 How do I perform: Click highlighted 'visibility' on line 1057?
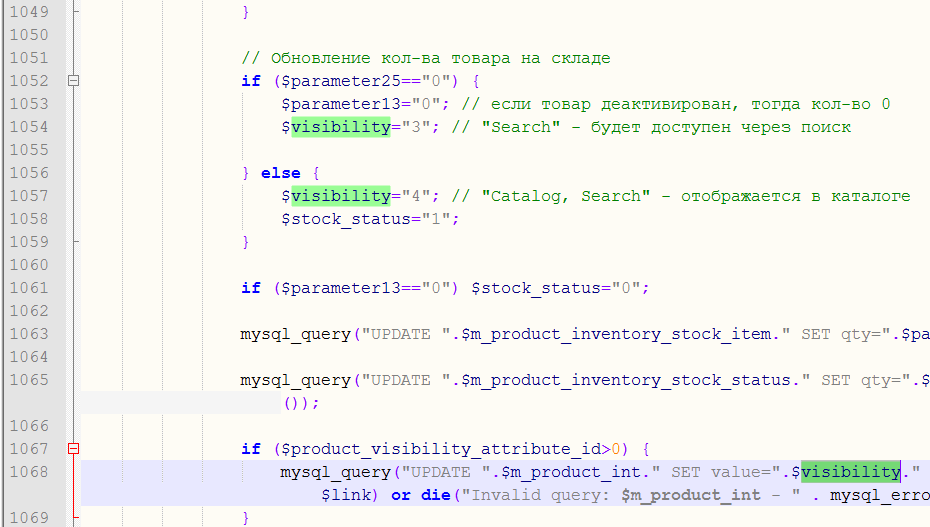[x=340, y=196]
